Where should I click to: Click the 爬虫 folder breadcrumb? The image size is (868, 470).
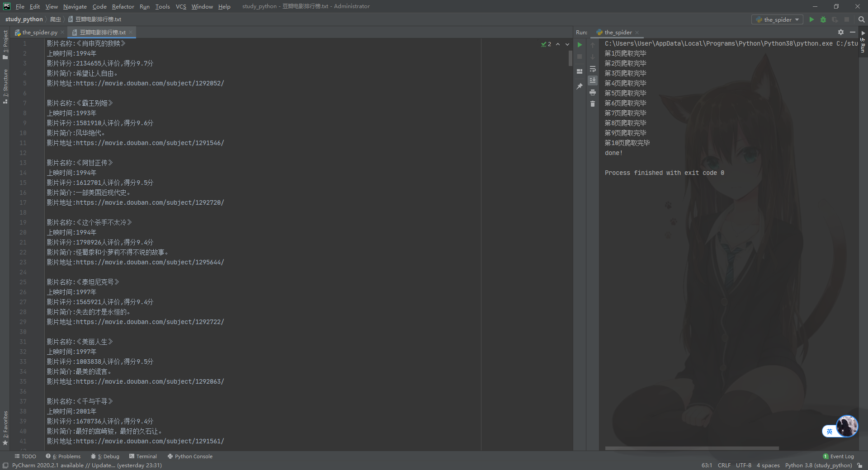click(55, 19)
